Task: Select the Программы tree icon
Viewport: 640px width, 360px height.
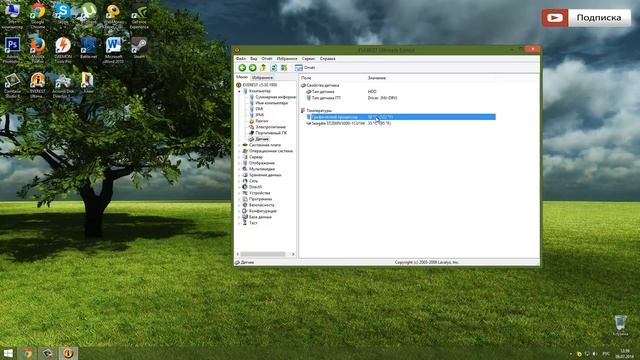Action: point(245,199)
